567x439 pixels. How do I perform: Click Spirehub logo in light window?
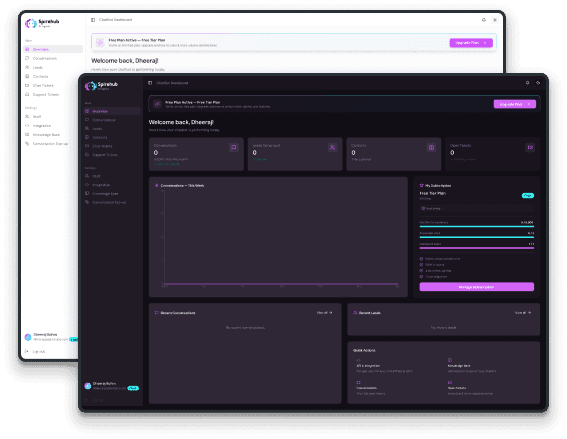pos(42,23)
